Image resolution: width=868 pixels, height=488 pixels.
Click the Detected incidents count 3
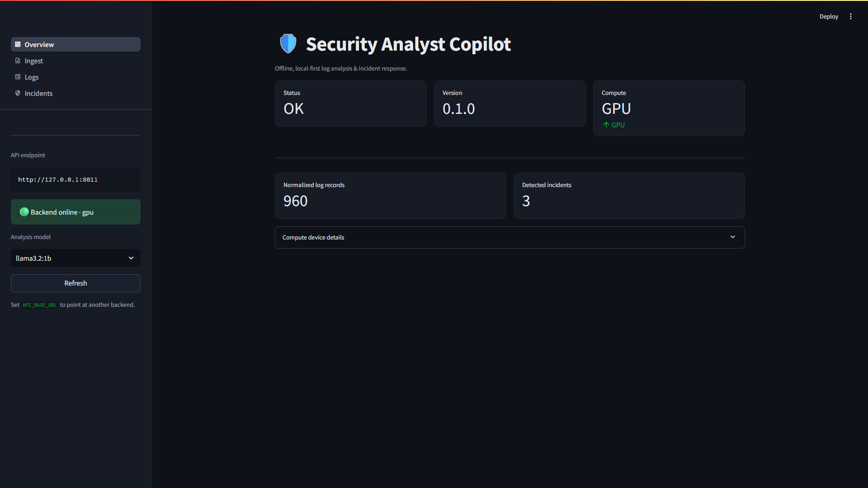tap(526, 201)
